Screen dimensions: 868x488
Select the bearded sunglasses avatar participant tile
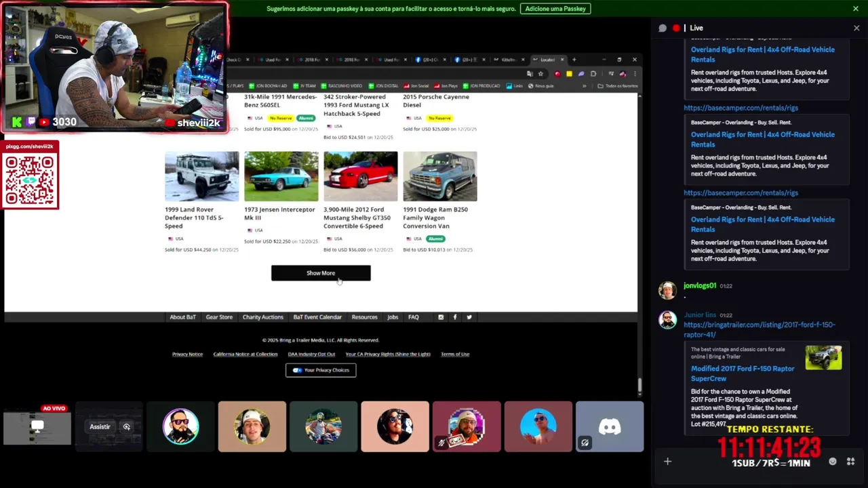(x=180, y=426)
